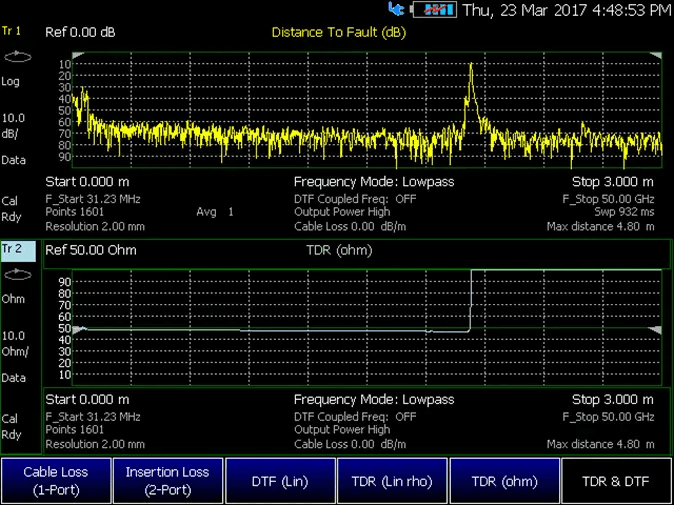Select the TDR & DTF softkey
The width and height of the screenshot is (674, 505).
[x=616, y=481]
